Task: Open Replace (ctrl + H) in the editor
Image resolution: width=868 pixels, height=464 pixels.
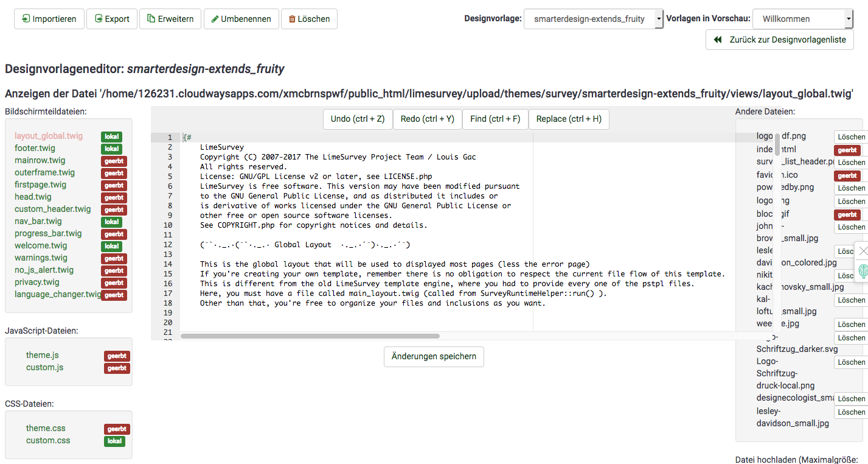Action: point(569,119)
